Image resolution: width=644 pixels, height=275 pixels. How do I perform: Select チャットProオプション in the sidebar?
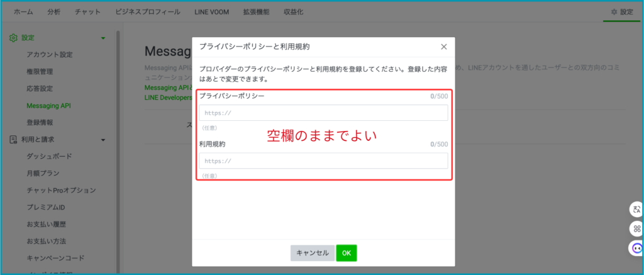click(61, 190)
